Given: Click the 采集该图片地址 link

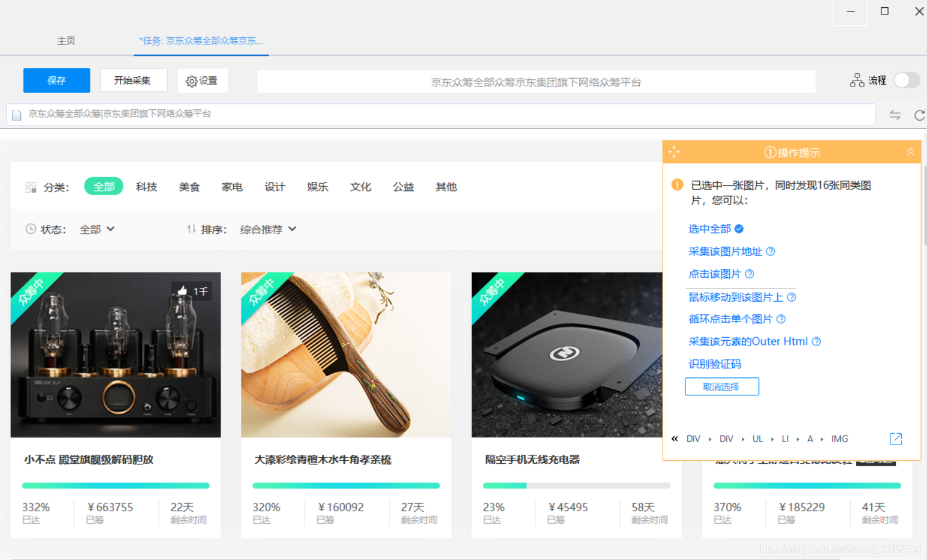Looking at the screenshot, I should coord(725,251).
